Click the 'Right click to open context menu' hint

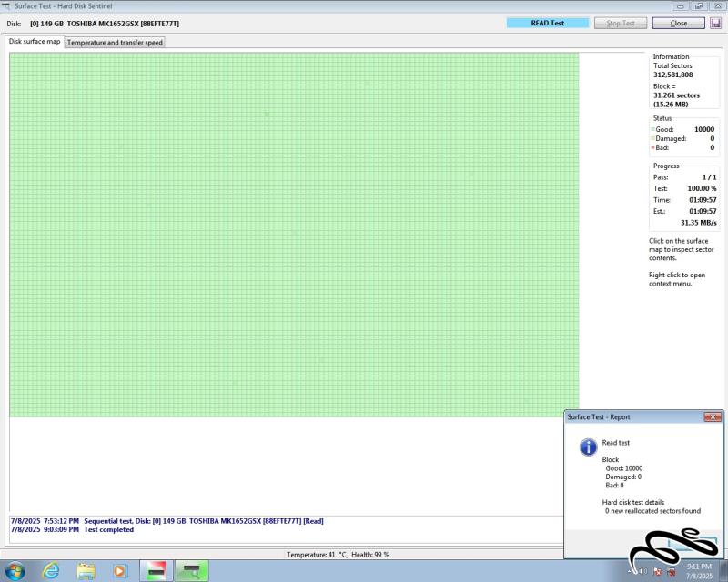[x=677, y=279]
